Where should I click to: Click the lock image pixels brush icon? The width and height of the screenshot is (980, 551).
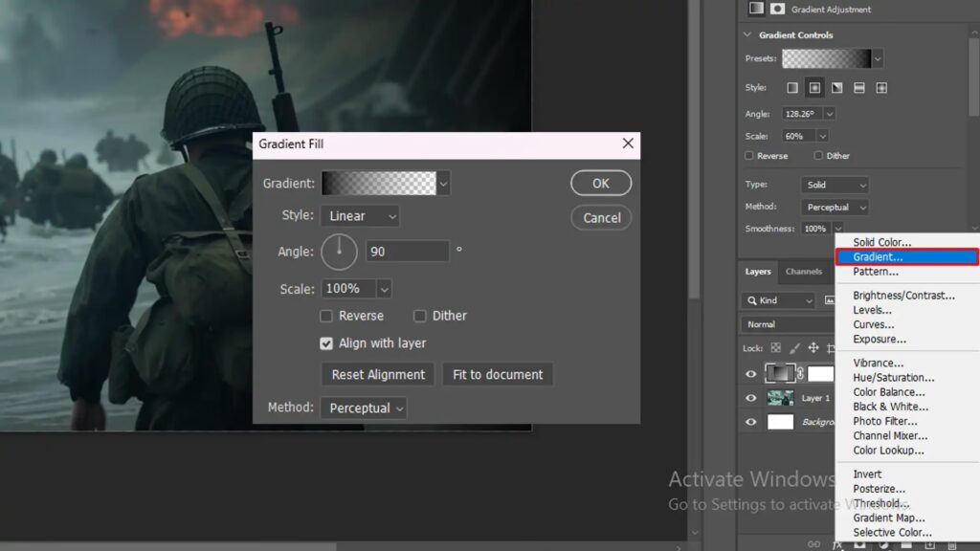point(794,348)
